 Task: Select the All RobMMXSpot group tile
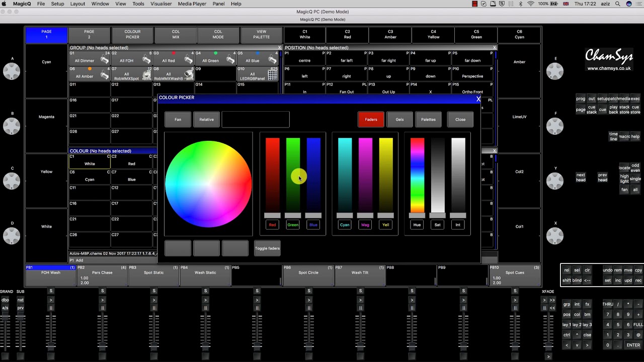(x=131, y=73)
